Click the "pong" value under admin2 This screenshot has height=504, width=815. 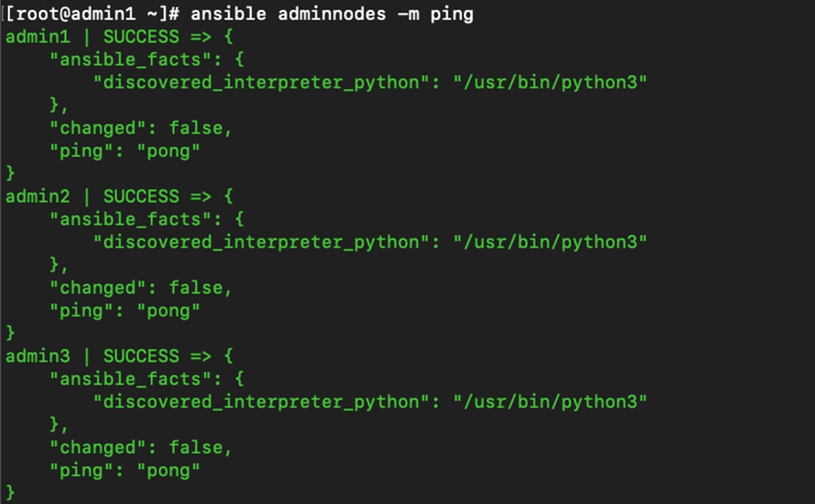[169, 311]
